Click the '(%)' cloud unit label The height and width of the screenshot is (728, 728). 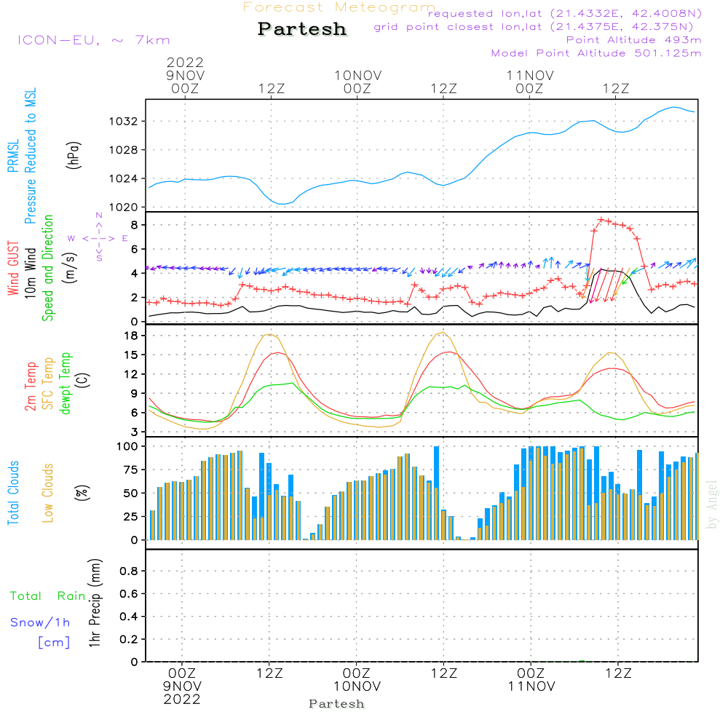click(82, 493)
